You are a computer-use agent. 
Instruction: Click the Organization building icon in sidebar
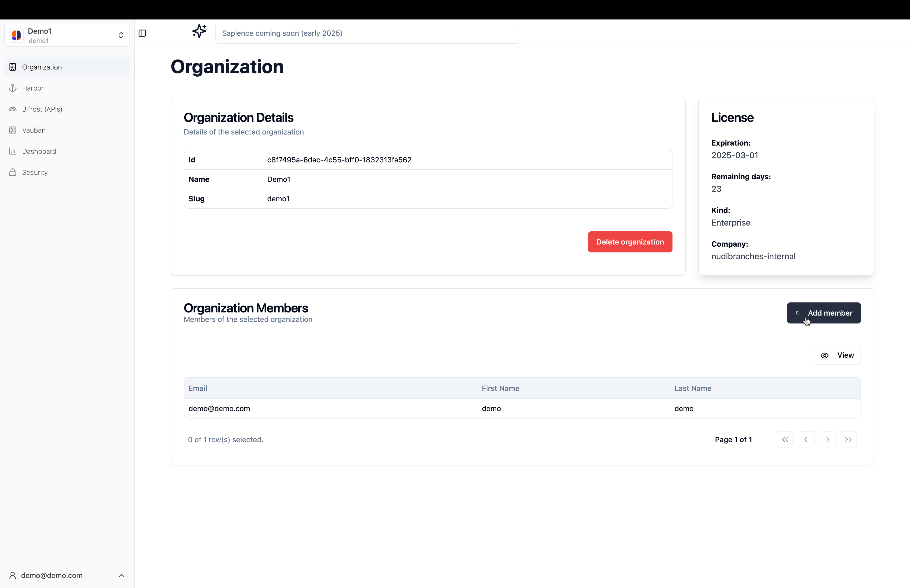(x=13, y=67)
